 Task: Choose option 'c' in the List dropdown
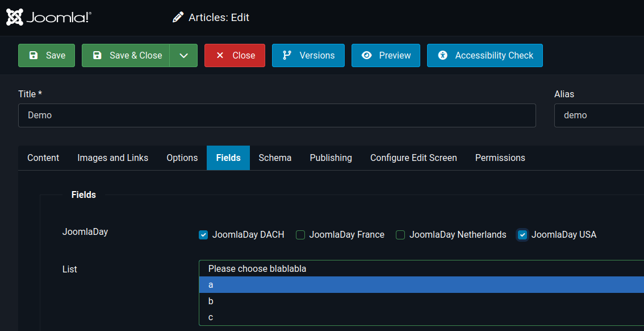(421, 317)
